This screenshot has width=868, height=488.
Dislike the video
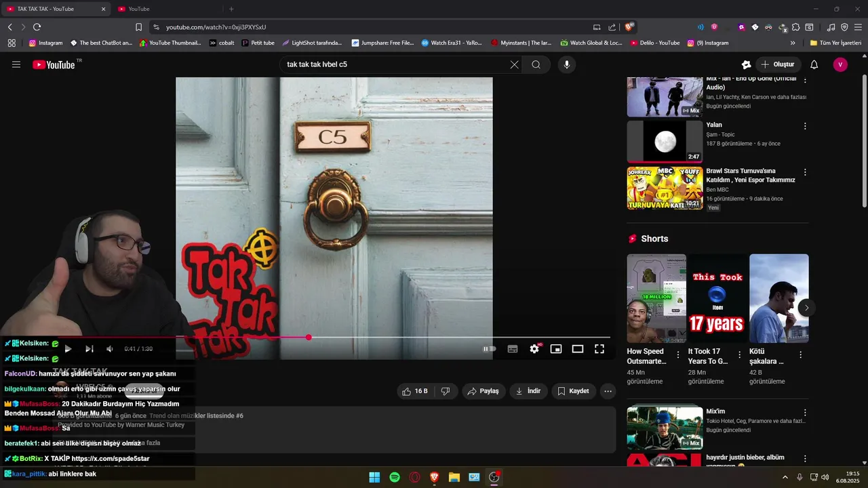(446, 391)
